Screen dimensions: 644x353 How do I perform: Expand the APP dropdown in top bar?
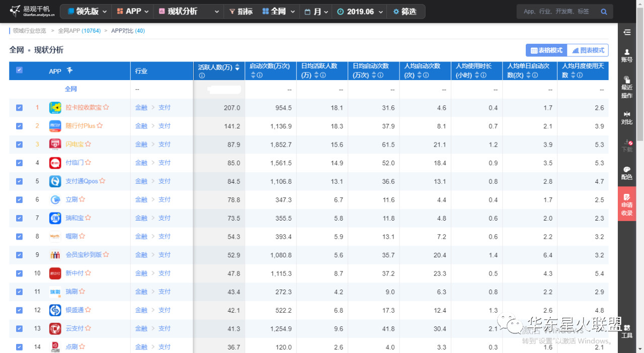133,12
